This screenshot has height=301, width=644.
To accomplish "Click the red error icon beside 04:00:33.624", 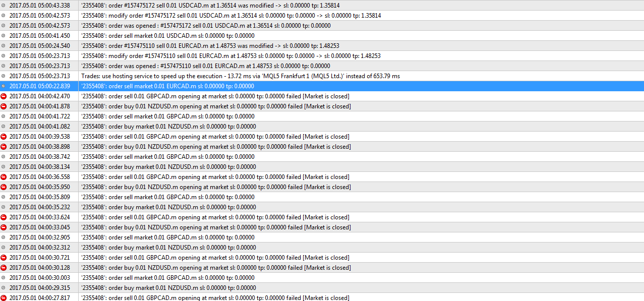I will [4, 217].
